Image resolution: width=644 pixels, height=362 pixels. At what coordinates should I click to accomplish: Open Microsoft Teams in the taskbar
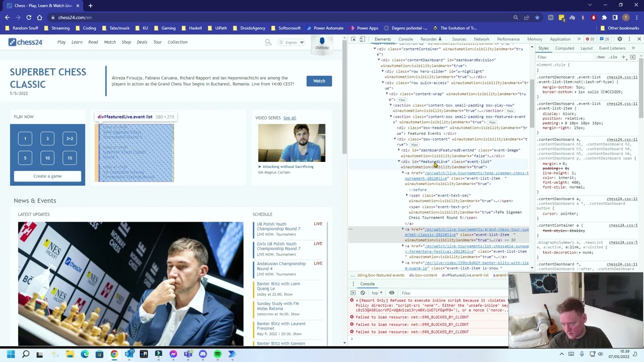click(x=188, y=354)
